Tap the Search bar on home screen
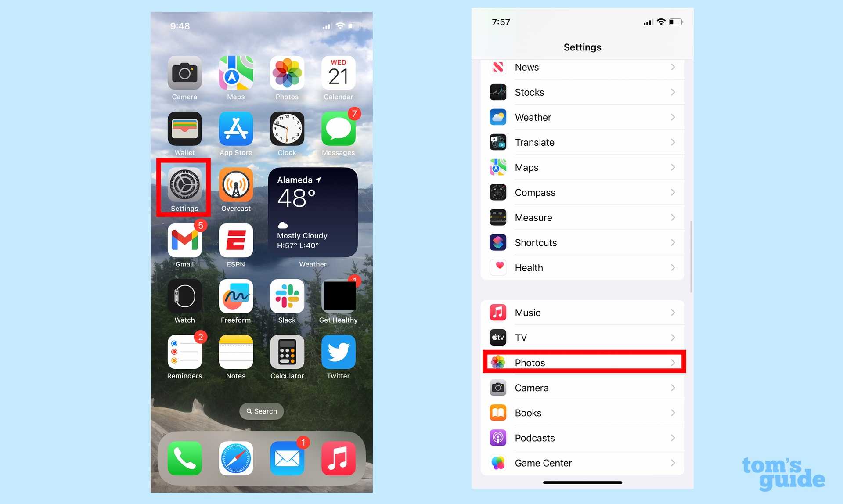This screenshot has height=504, width=843. pos(261,411)
